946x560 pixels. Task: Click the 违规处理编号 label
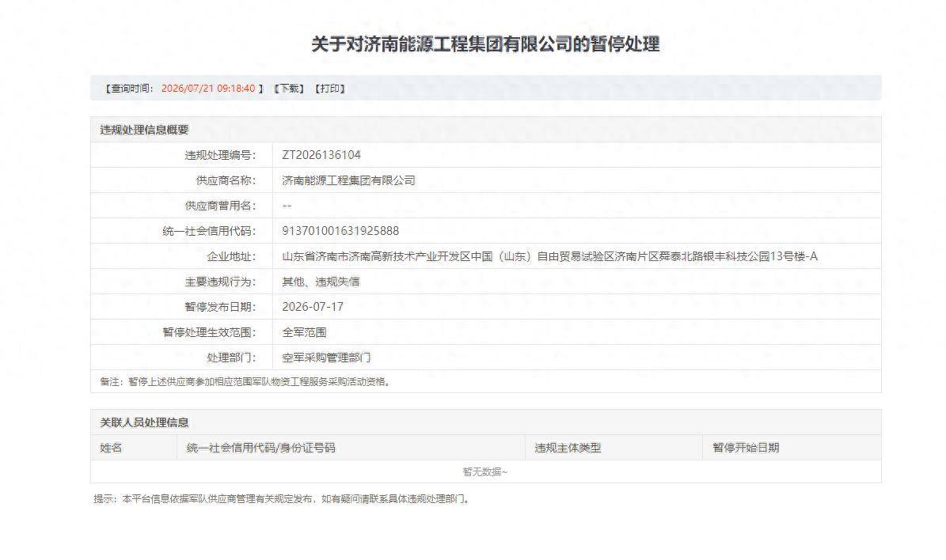220,155
